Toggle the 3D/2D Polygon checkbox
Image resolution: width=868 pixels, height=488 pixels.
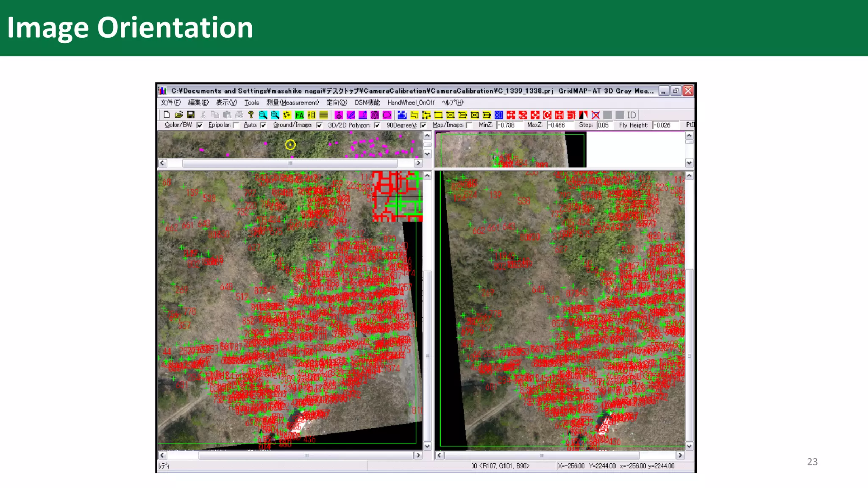pyautogui.click(x=377, y=125)
